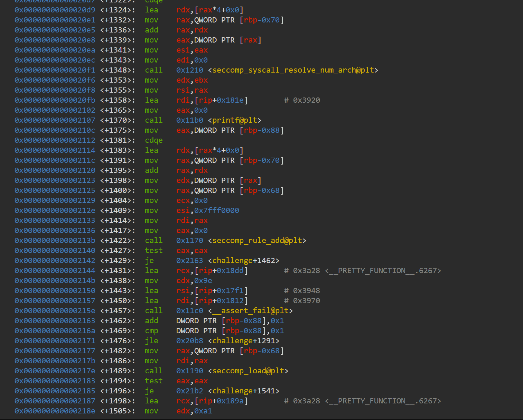Screen dimensions: 523x420
Task: Select address 0x000000000000215e
Action: pyautogui.click(x=55, y=311)
